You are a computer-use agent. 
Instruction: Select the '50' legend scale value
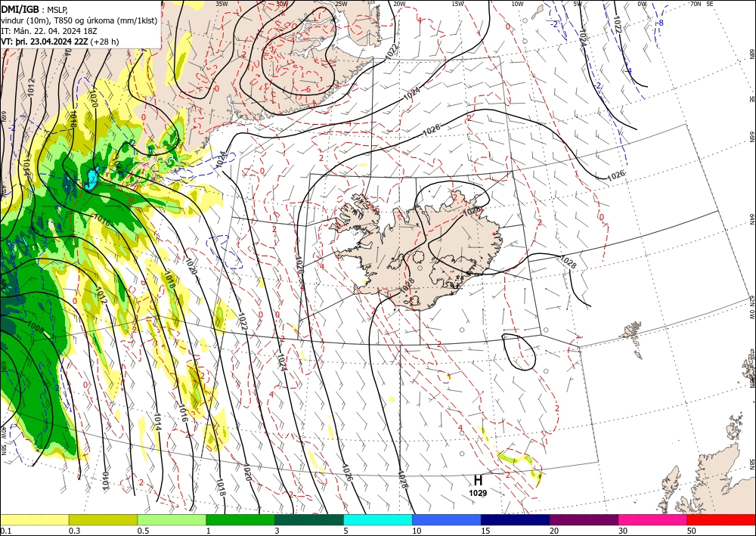(691, 531)
